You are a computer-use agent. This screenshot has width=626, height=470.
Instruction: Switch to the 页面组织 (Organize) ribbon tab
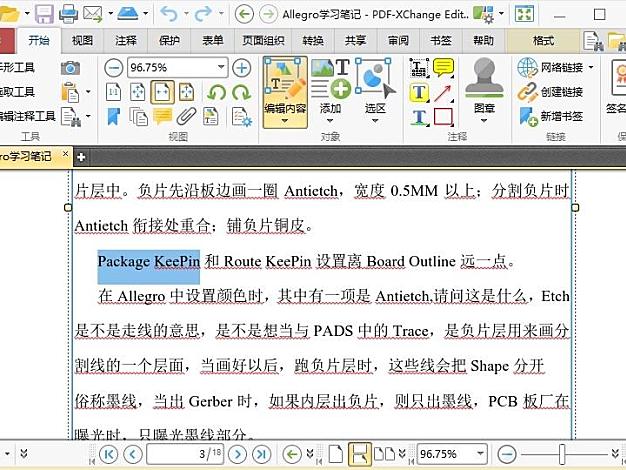click(x=263, y=40)
